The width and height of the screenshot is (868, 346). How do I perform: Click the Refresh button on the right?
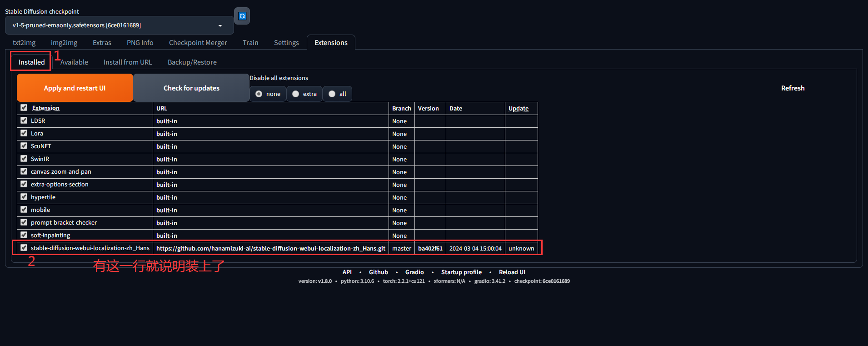pos(793,88)
